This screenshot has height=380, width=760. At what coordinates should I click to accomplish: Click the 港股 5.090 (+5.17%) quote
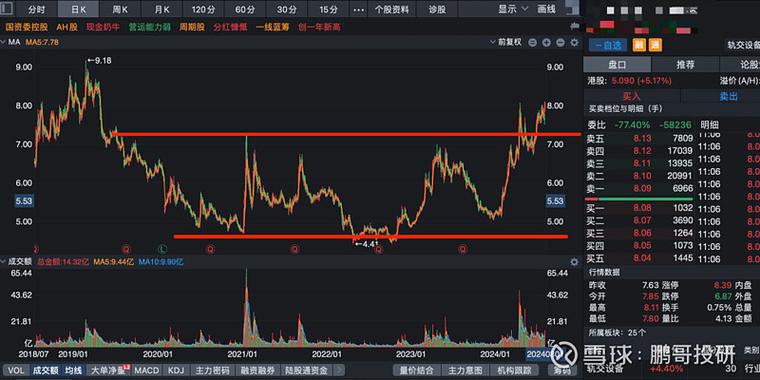(x=629, y=80)
